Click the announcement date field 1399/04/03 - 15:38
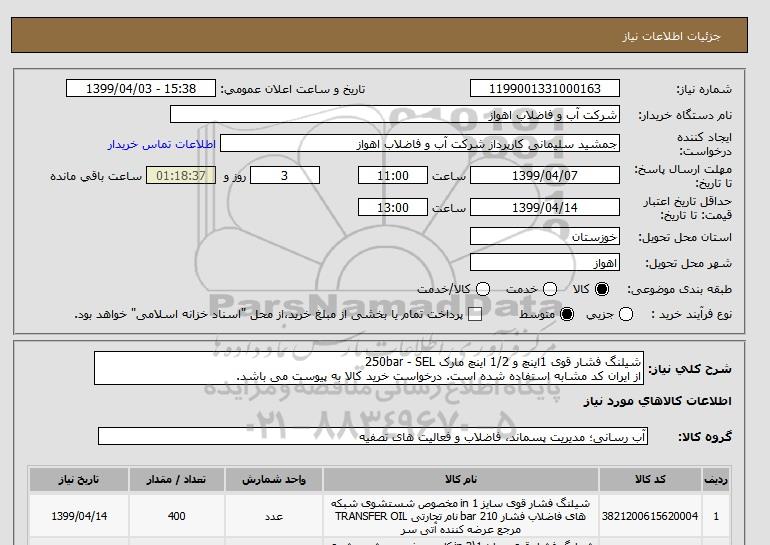The width and height of the screenshot is (770, 545). pyautogui.click(x=141, y=89)
